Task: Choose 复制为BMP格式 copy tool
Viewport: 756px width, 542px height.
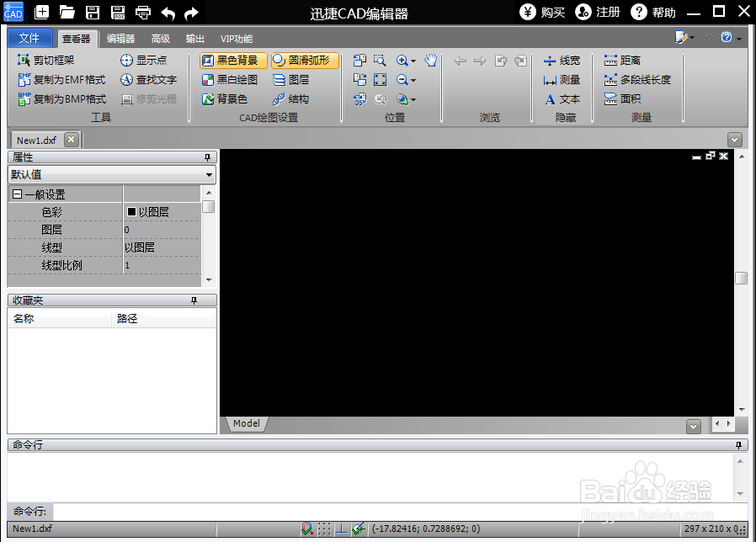Action: coord(61,98)
